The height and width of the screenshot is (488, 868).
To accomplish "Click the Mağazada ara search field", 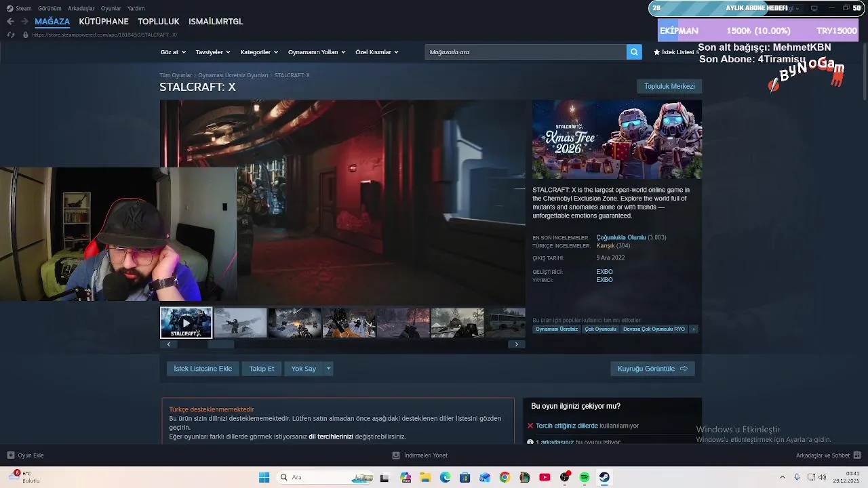I will tap(526, 52).
